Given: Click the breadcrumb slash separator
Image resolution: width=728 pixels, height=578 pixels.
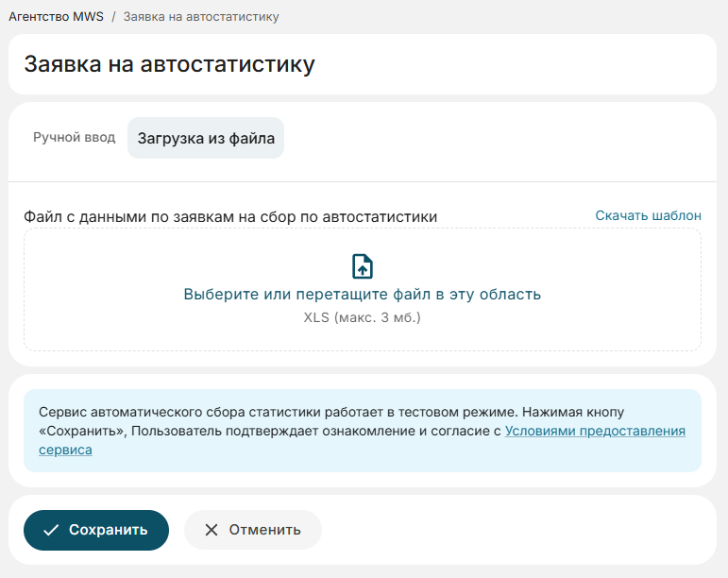Looking at the screenshot, I should point(113,17).
